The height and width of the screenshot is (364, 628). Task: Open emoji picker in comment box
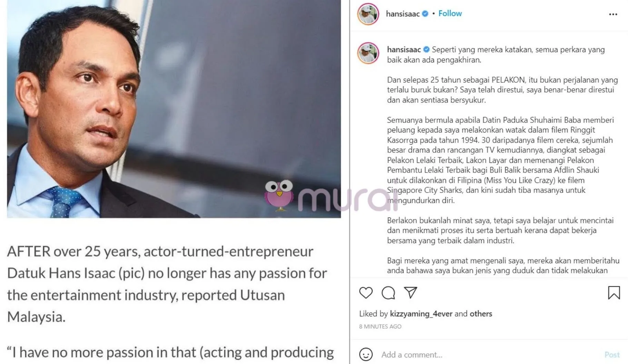pos(366,354)
